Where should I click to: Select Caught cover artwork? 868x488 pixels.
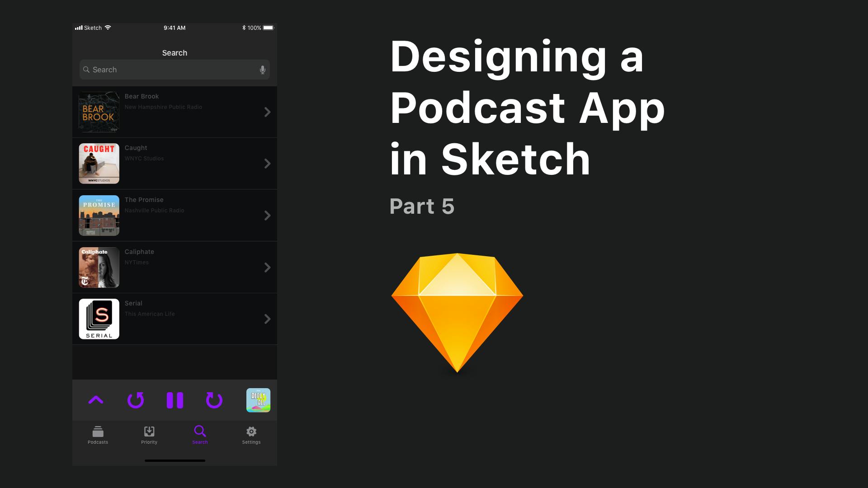click(x=99, y=164)
